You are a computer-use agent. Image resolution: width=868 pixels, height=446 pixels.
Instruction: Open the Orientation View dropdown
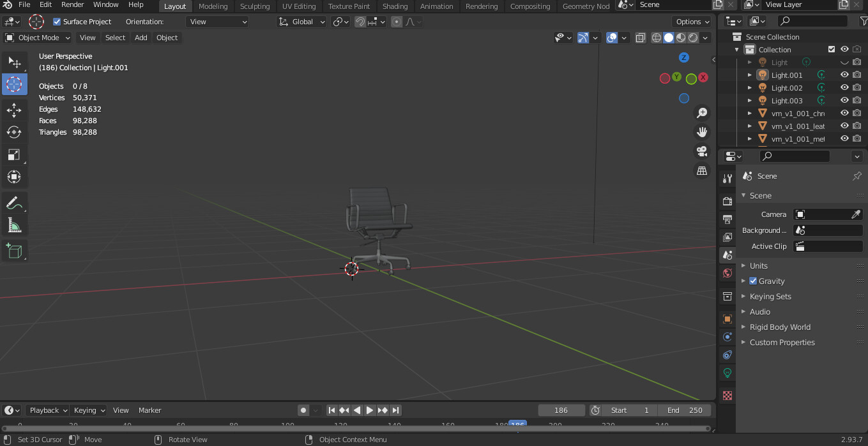pyautogui.click(x=218, y=22)
